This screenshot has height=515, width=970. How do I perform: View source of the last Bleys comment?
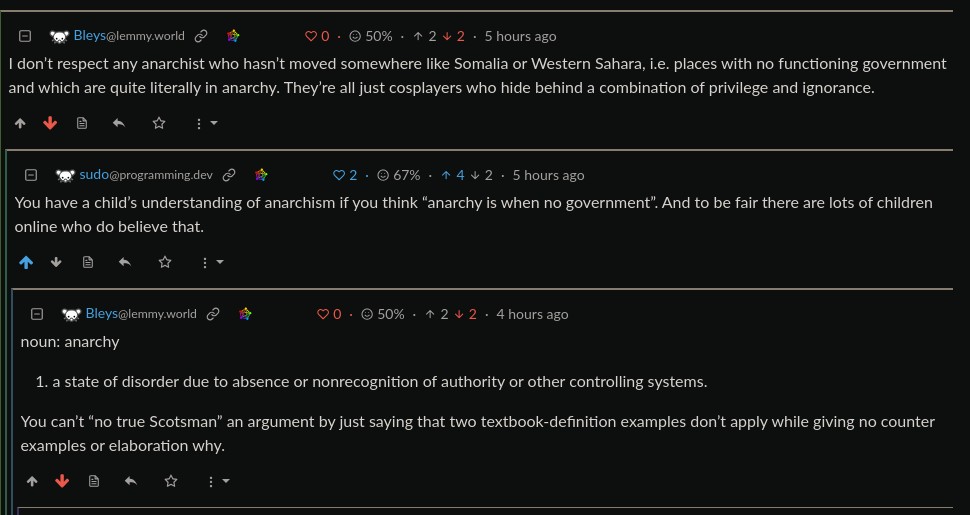94,481
